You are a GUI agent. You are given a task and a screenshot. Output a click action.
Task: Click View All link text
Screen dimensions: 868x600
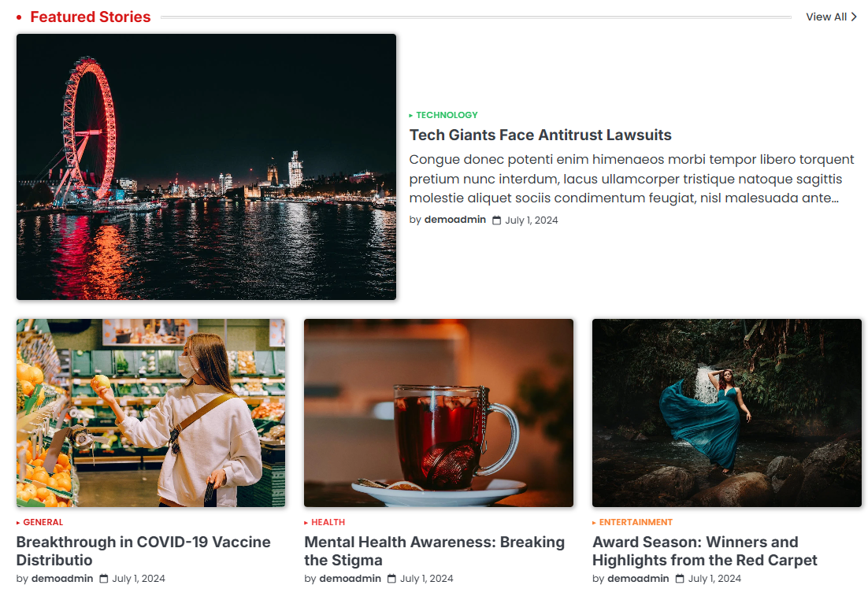(826, 17)
